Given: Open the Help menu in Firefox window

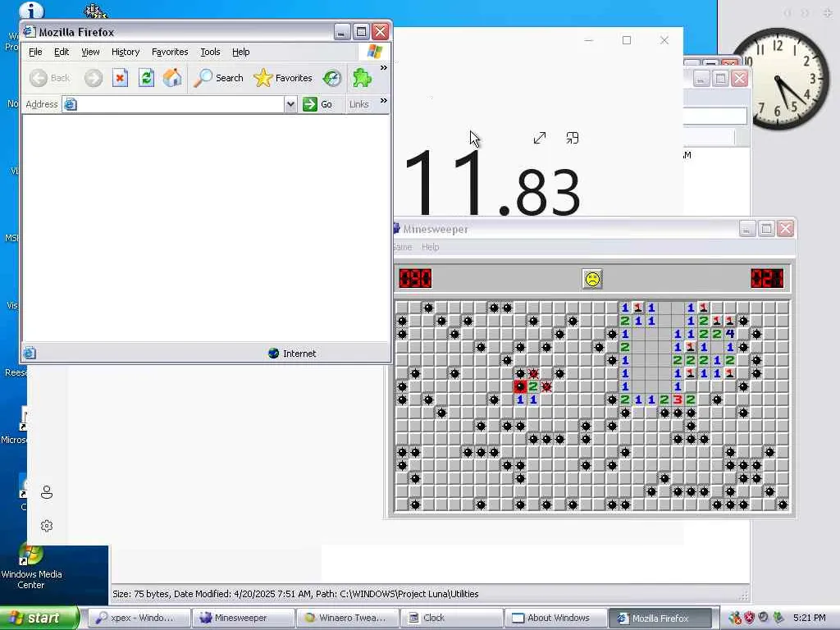Looking at the screenshot, I should (240, 52).
